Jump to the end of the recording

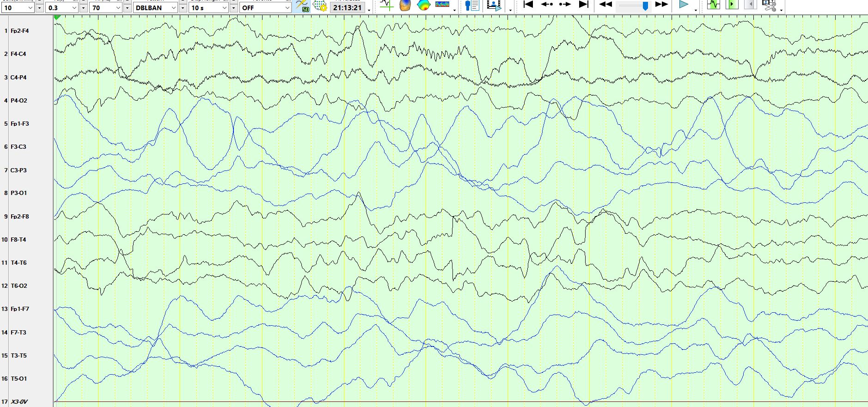tap(584, 5)
